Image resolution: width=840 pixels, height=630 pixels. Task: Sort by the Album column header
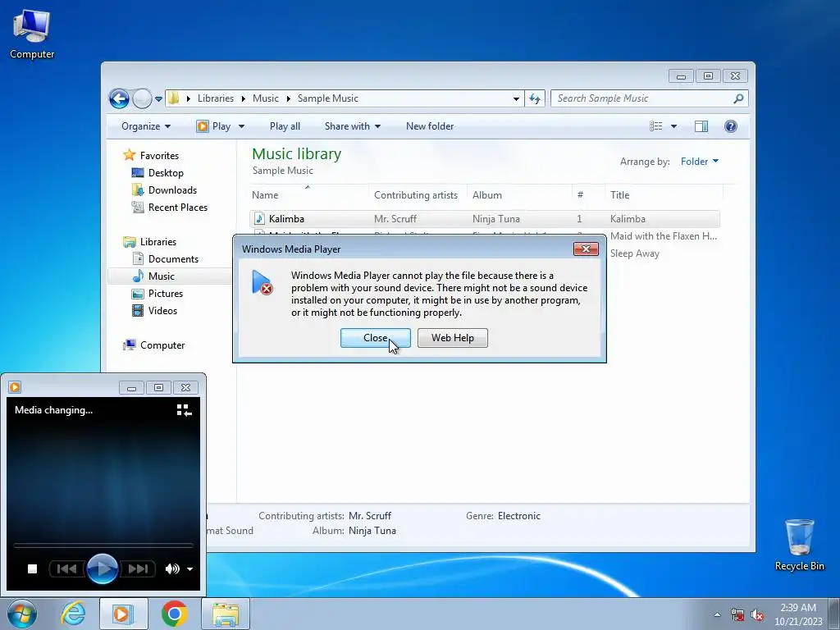519,195
